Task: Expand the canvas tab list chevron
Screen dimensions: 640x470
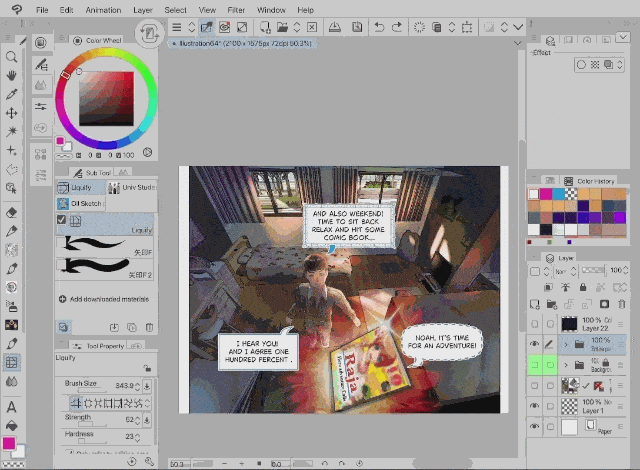Action: 518,43
